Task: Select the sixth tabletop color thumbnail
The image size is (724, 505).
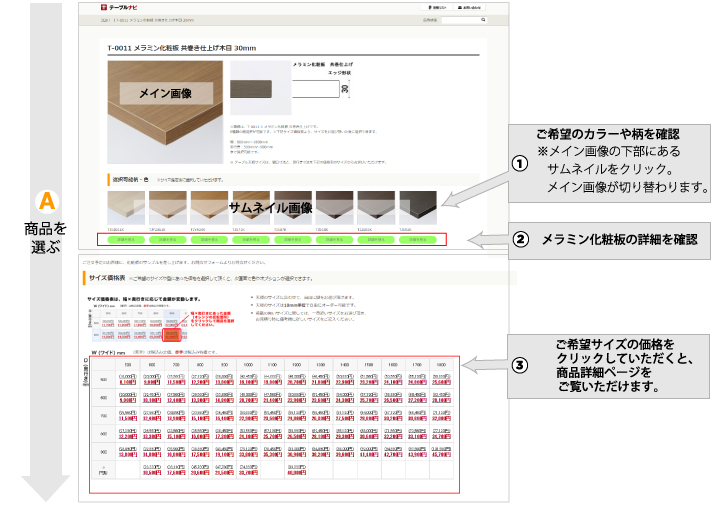Action: (x=334, y=208)
